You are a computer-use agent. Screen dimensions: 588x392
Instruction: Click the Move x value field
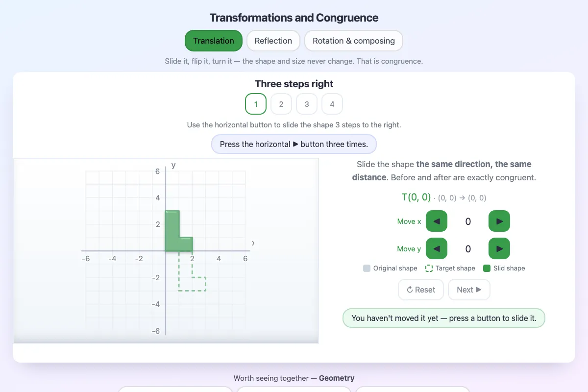click(x=468, y=221)
